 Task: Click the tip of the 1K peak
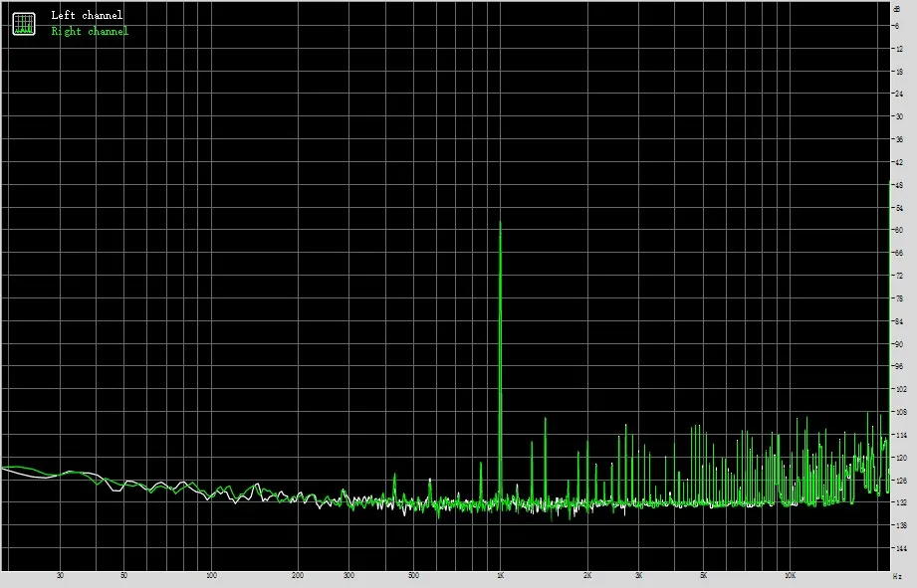pos(500,223)
